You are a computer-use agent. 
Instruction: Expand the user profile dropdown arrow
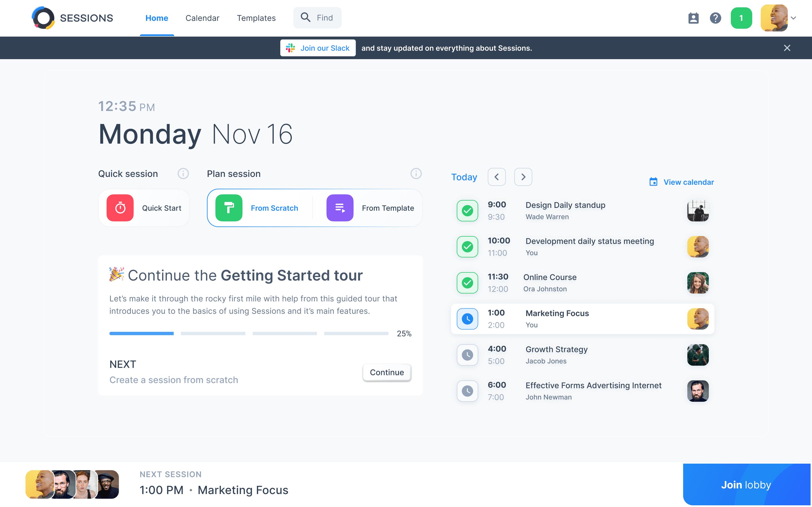793,18
